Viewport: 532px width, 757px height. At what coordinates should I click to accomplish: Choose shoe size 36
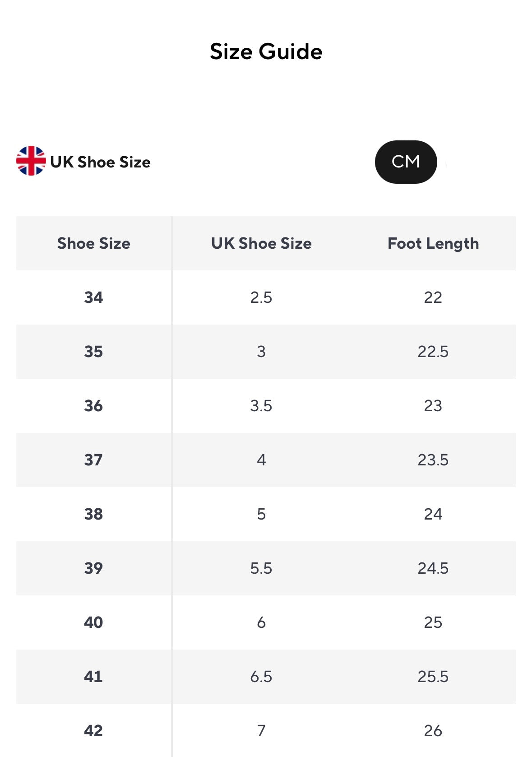click(x=93, y=406)
